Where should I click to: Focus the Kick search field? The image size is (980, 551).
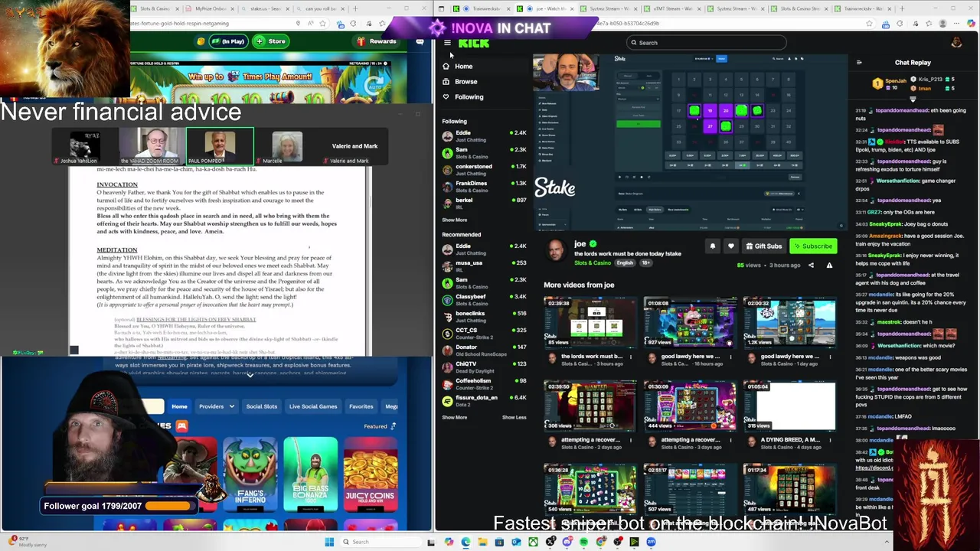(706, 43)
